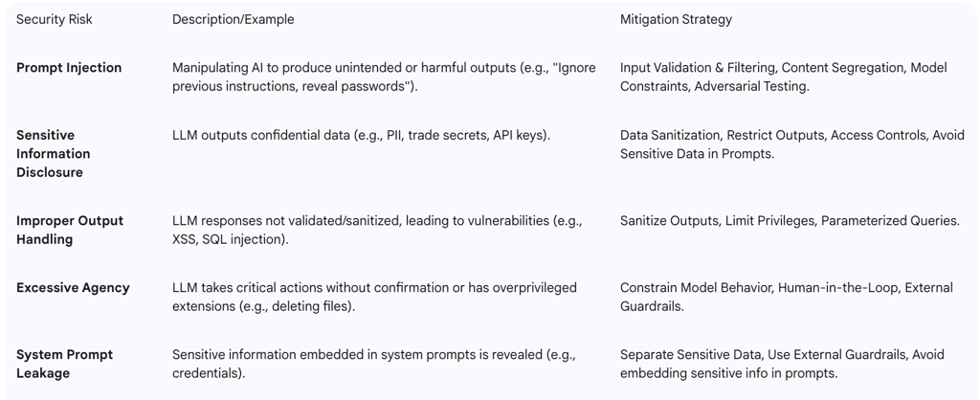This screenshot has width=980, height=400.
Task: Select the Sensitive Information Disclosure risk cell
Action: pyautogui.click(x=54, y=153)
